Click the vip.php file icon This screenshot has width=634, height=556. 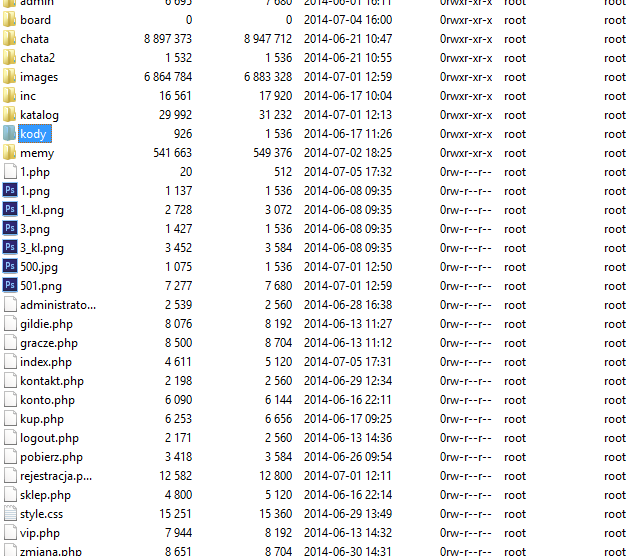10,533
